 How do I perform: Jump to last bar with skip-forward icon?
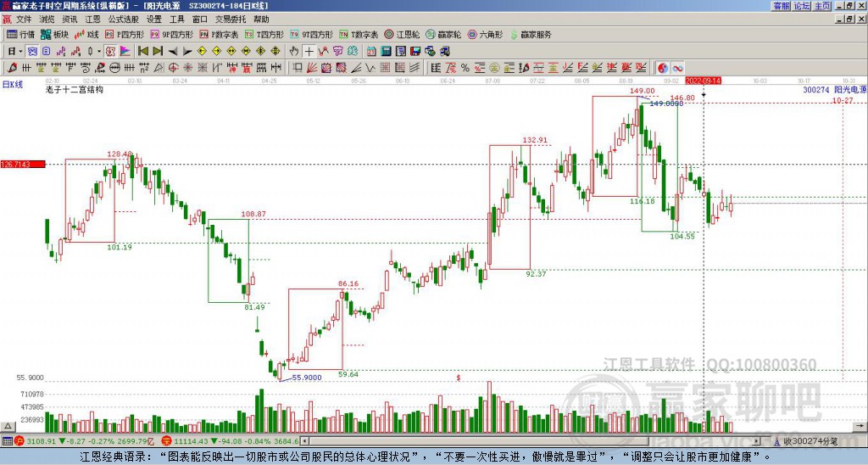(x=157, y=51)
